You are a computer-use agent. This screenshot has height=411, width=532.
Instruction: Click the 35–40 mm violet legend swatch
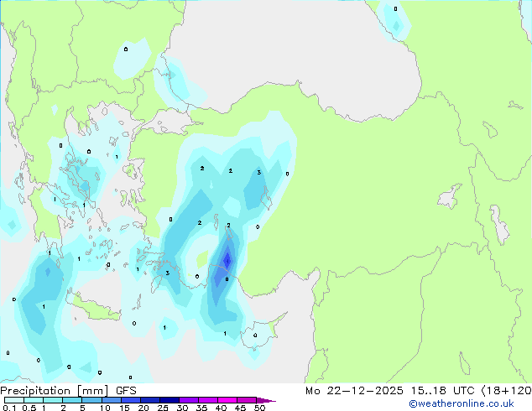pyautogui.click(x=208, y=400)
